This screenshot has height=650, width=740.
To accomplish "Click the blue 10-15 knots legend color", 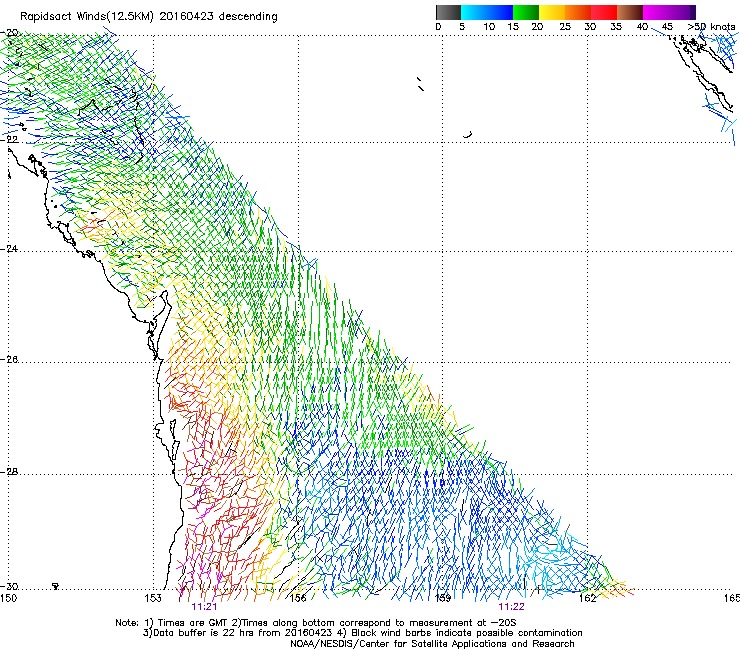I will coord(500,12).
